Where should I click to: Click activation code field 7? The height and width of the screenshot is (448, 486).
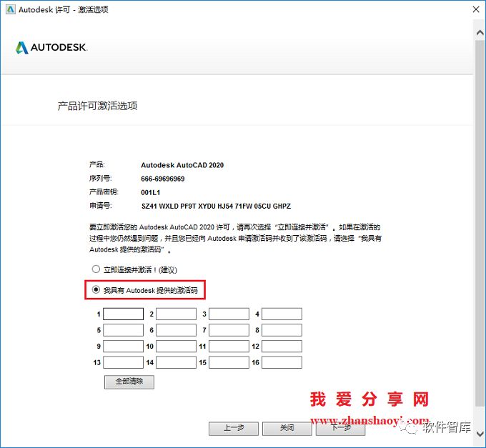pyautogui.click(x=229, y=330)
